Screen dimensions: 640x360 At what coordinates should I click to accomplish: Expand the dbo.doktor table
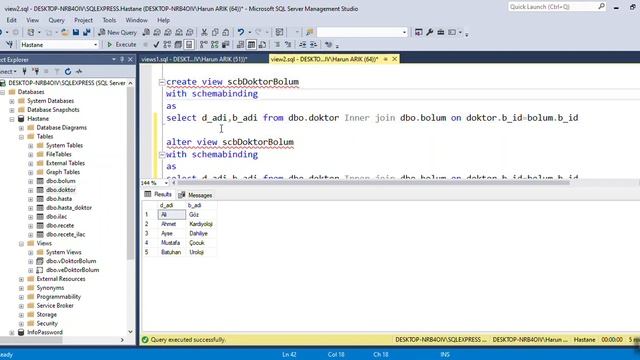click(31, 190)
